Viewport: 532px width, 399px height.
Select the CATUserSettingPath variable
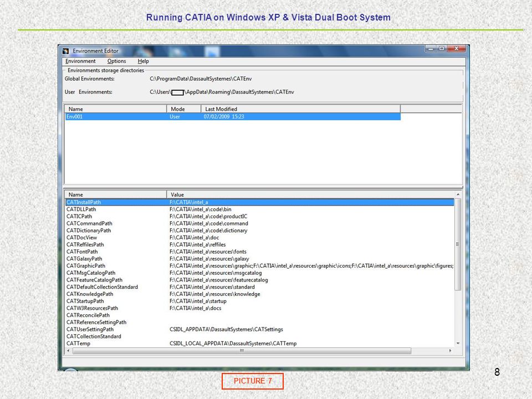point(90,329)
